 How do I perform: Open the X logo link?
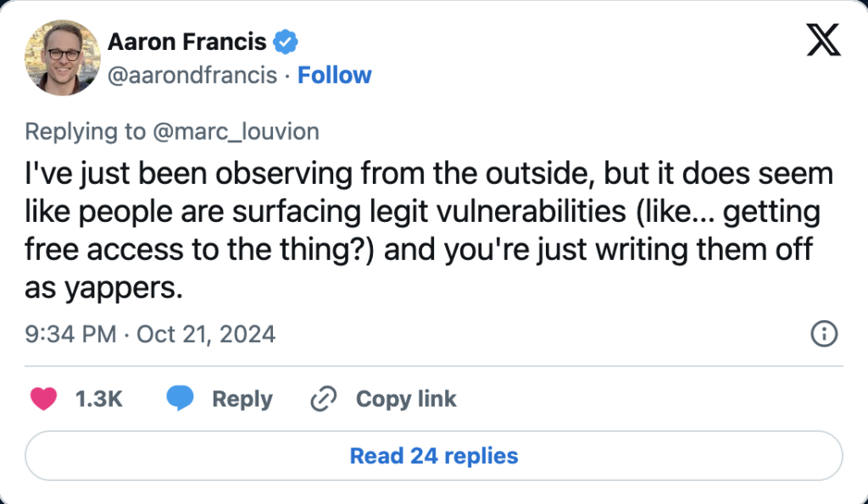824,41
